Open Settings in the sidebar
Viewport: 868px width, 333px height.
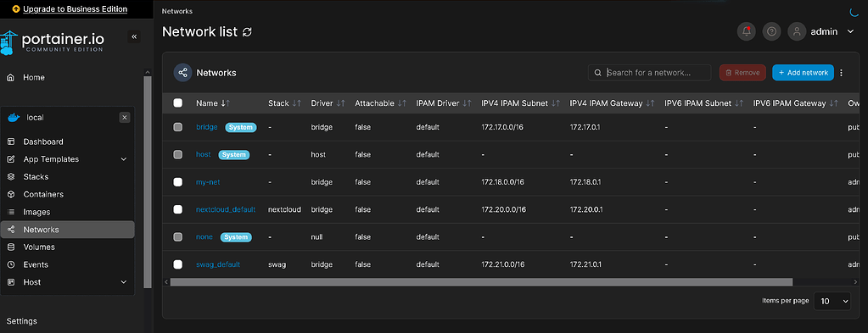tap(21, 321)
